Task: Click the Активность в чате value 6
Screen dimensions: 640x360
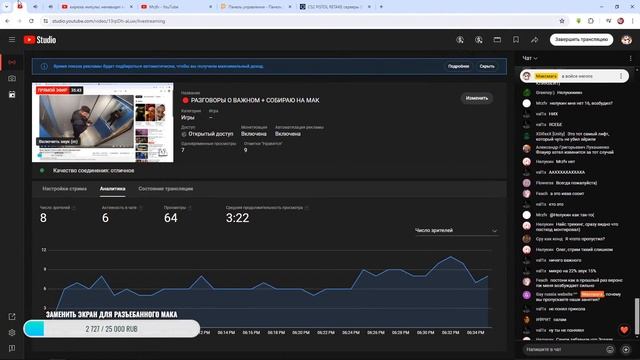Action: point(105,218)
